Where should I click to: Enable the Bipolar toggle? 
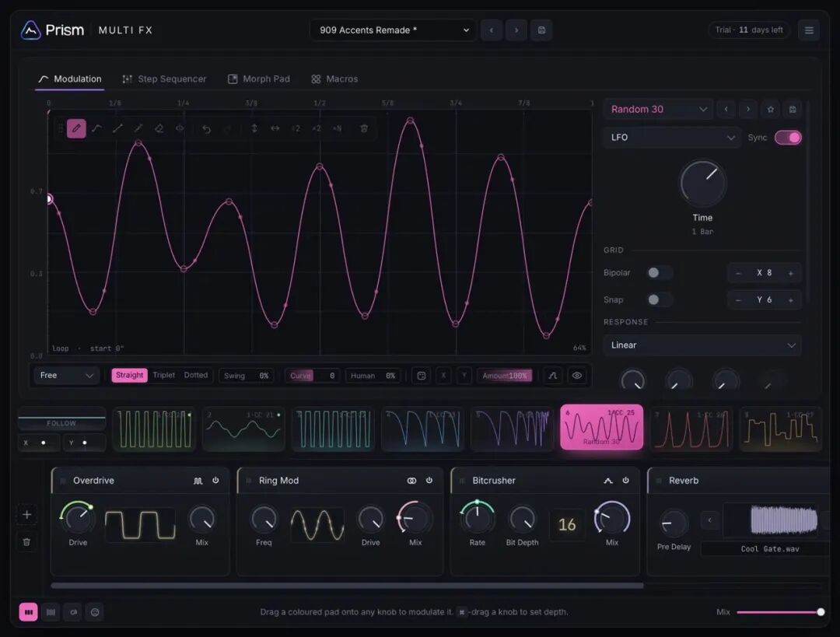point(659,273)
